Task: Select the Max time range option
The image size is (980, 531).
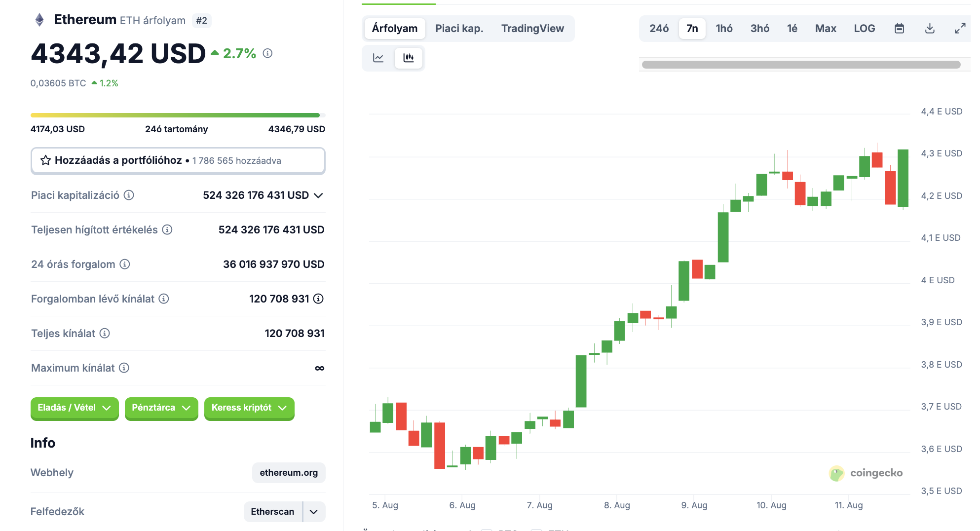Action: [x=825, y=28]
